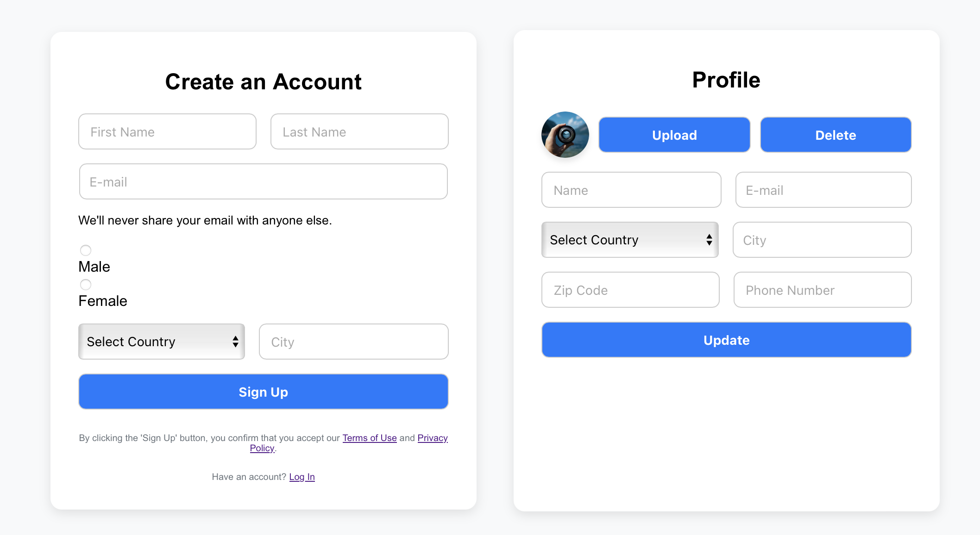The height and width of the screenshot is (535, 980).
Task: Click the Log In link
Action: point(302,477)
